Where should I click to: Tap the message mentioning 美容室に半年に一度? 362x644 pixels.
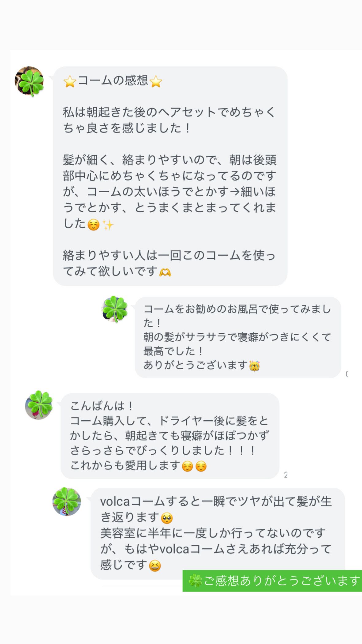(x=217, y=534)
